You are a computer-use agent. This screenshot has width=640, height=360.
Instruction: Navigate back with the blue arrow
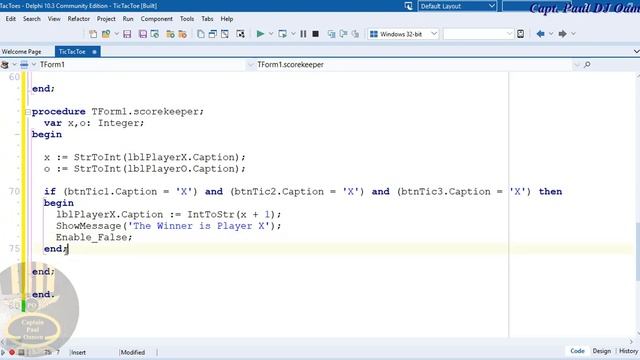tap(540, 34)
